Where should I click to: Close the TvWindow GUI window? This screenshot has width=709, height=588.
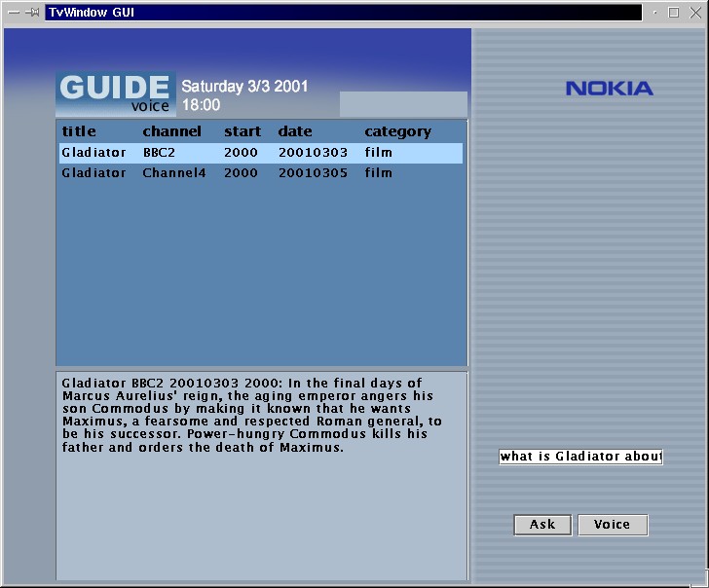695,13
